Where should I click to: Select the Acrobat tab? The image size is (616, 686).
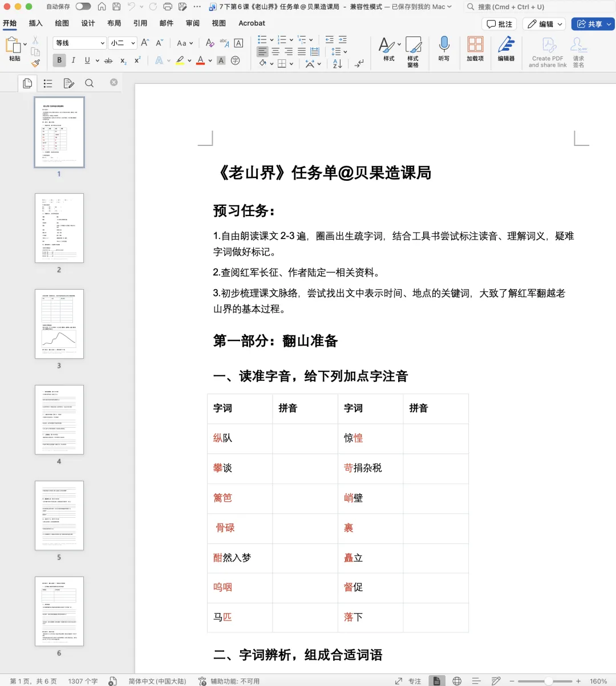(252, 23)
